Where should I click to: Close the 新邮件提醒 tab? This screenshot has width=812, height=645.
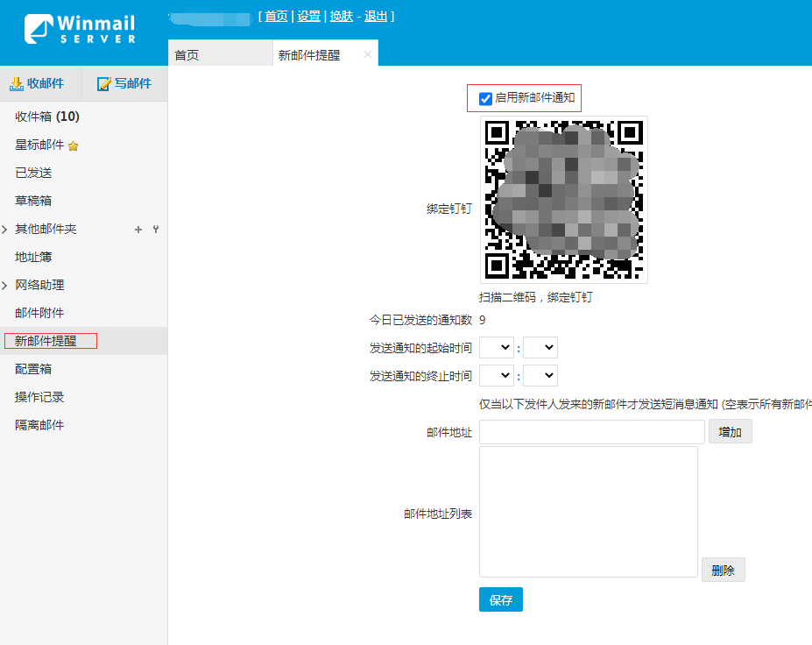(x=368, y=54)
